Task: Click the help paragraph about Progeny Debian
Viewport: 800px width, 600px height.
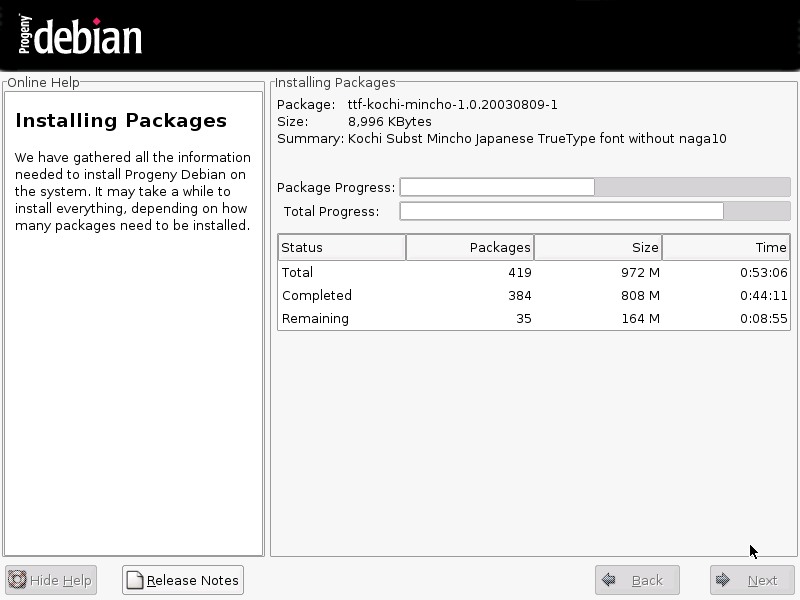Action: point(133,191)
